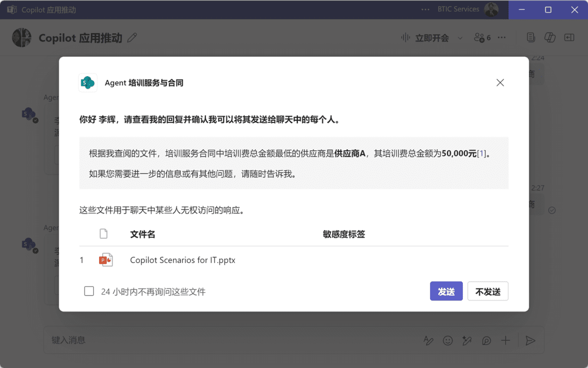Click the Don't send (不发送) button

pyautogui.click(x=487, y=291)
